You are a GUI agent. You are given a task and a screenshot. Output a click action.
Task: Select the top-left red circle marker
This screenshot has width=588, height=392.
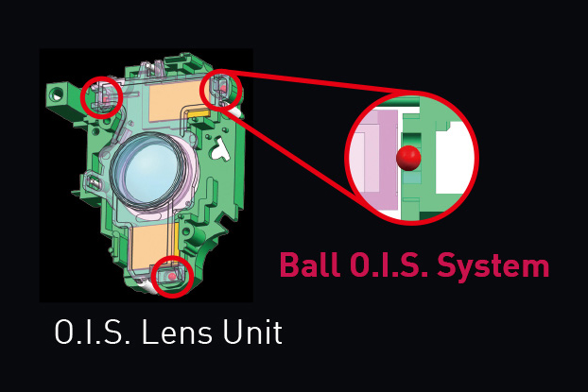tap(102, 97)
